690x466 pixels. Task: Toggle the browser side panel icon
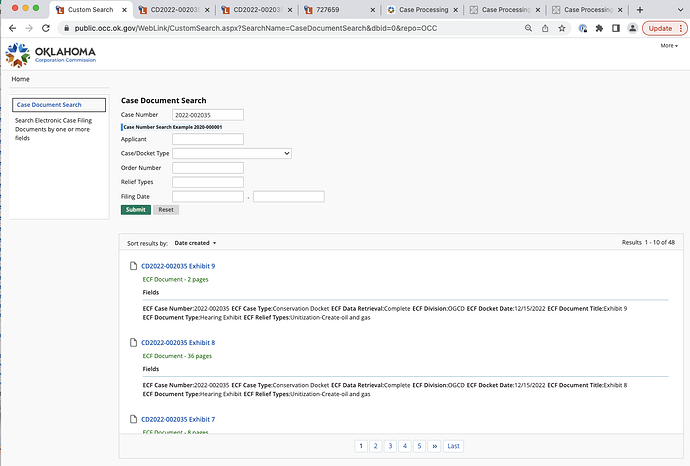coord(616,28)
